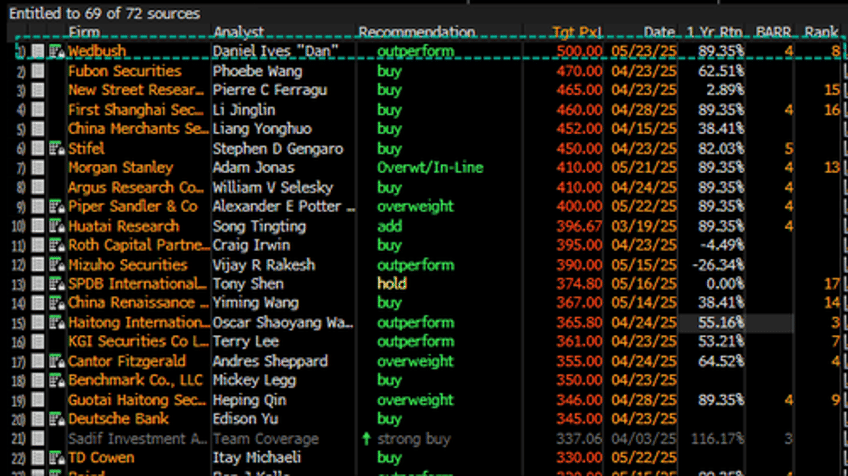Click the highlighted 55.16% return cell

pos(721,322)
